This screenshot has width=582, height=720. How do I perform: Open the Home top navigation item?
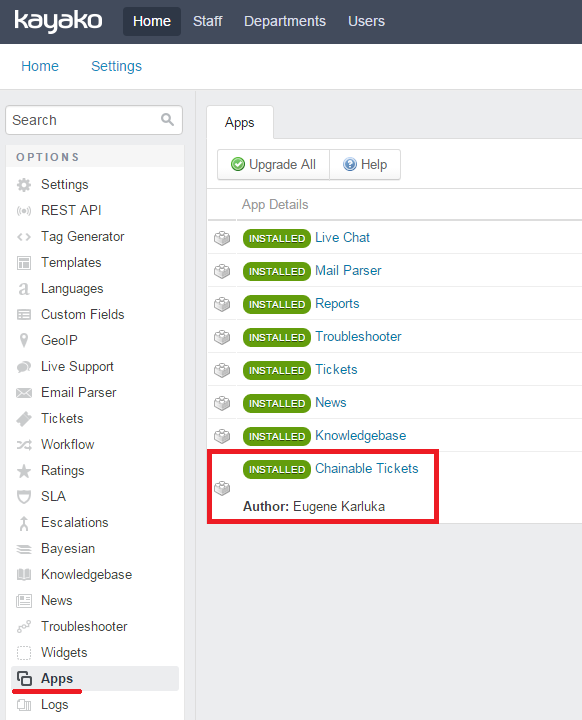tap(152, 21)
